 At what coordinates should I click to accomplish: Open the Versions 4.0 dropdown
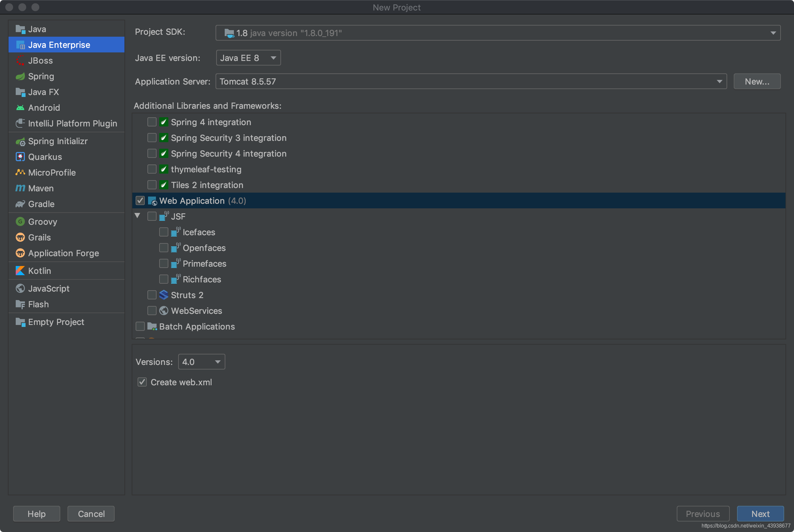(x=201, y=362)
